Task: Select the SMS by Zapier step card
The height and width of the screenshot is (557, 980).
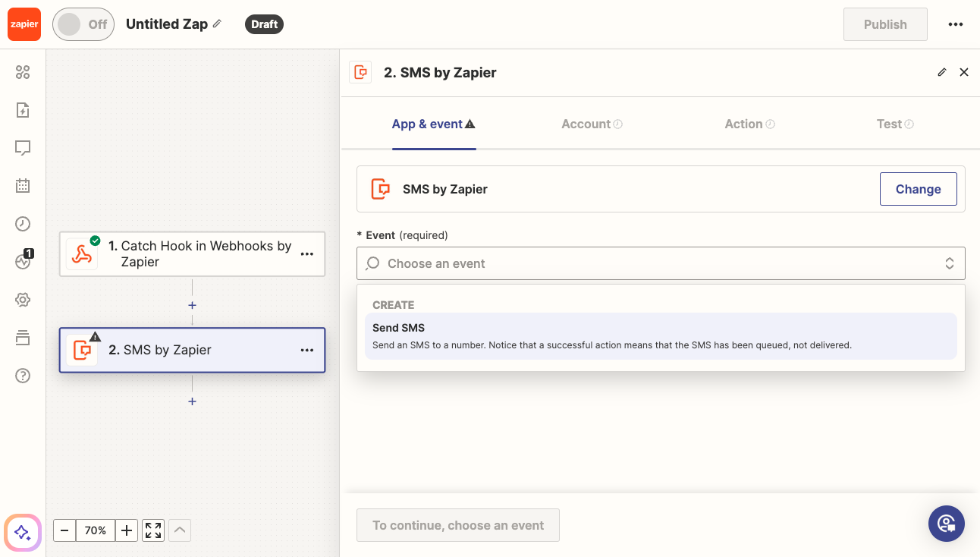Action: coord(192,350)
